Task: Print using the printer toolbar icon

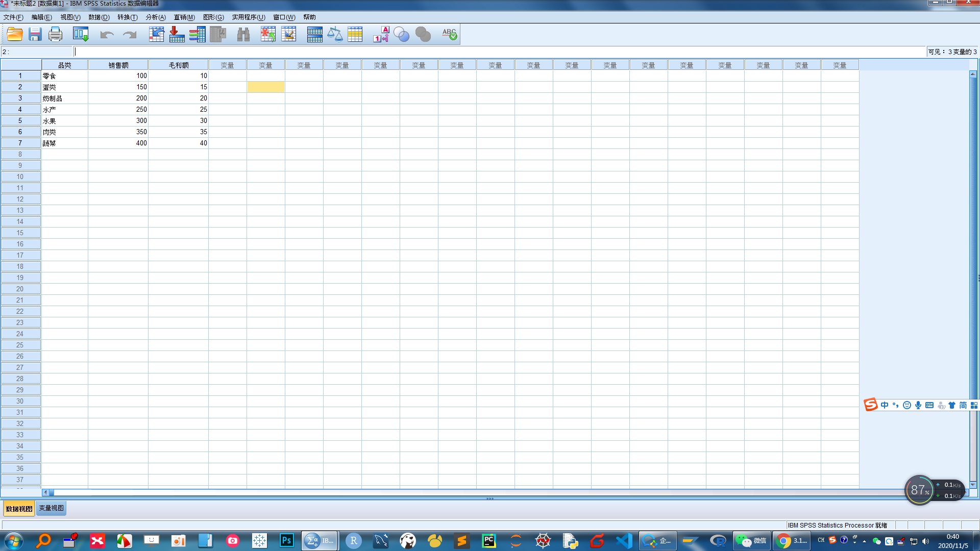Action: tap(55, 35)
